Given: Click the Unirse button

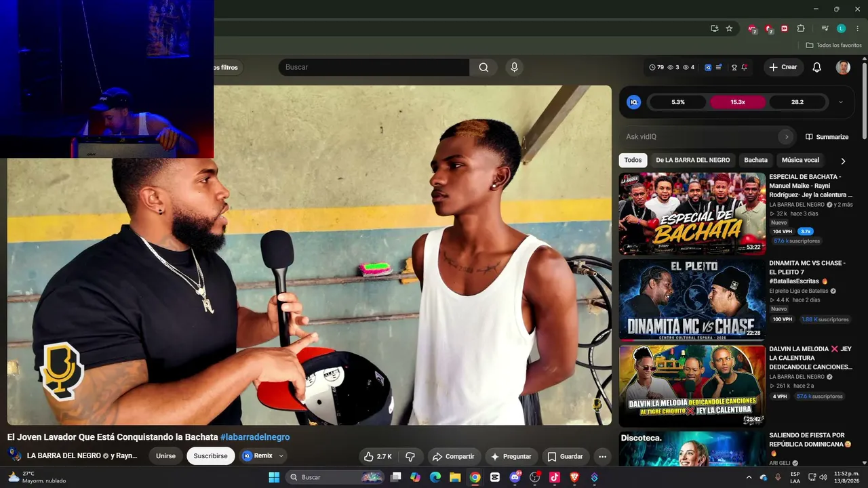Looking at the screenshot, I should [165, 456].
